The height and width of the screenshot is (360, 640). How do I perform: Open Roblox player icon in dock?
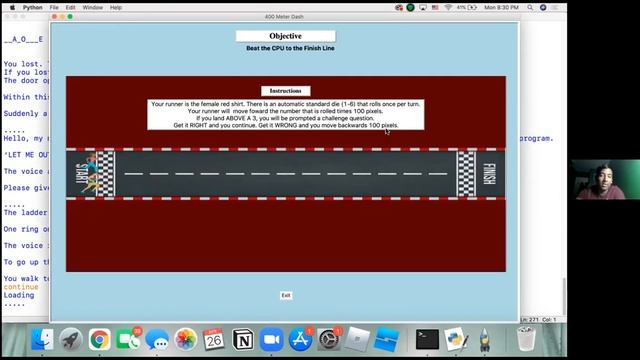point(357,339)
